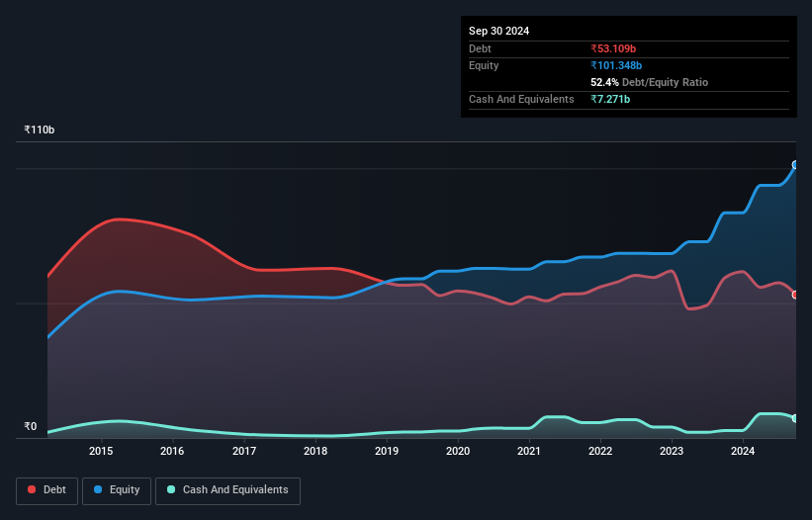Select the 2023 x-axis label
Viewport: 812px width, 520px height.
pos(672,451)
